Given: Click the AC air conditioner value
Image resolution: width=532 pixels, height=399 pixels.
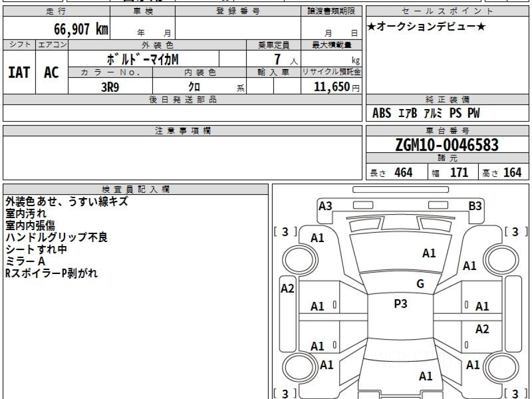Looking at the screenshot, I should [52, 72].
